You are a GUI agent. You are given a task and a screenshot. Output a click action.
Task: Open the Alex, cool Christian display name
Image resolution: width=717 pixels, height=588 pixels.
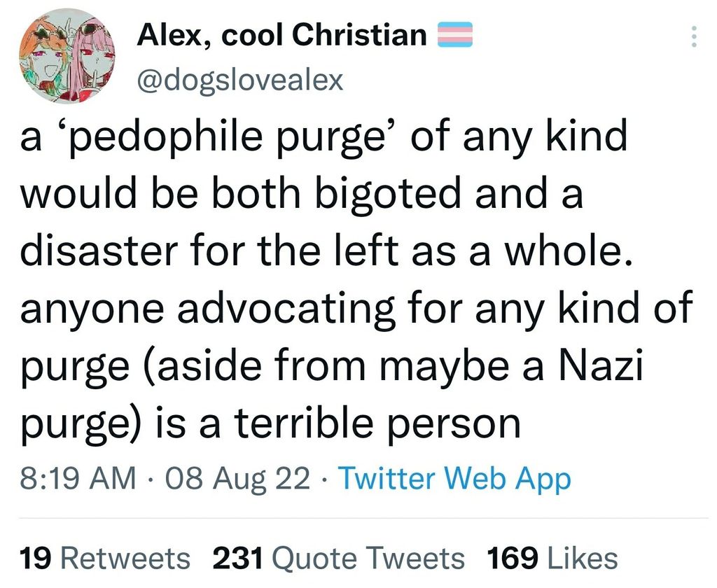[281, 35]
